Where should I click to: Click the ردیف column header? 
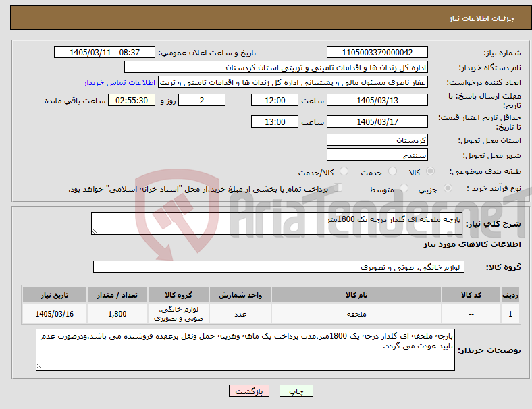pyautogui.click(x=510, y=295)
